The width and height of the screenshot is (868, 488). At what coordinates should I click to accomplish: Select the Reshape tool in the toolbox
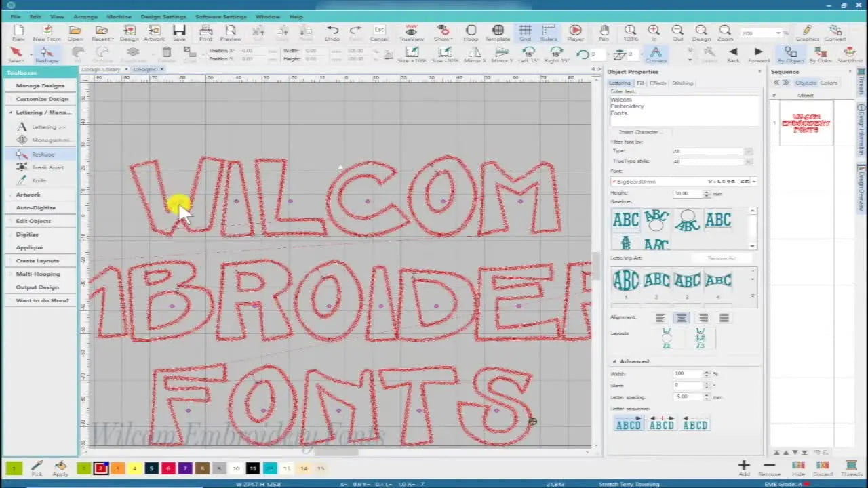click(x=42, y=154)
